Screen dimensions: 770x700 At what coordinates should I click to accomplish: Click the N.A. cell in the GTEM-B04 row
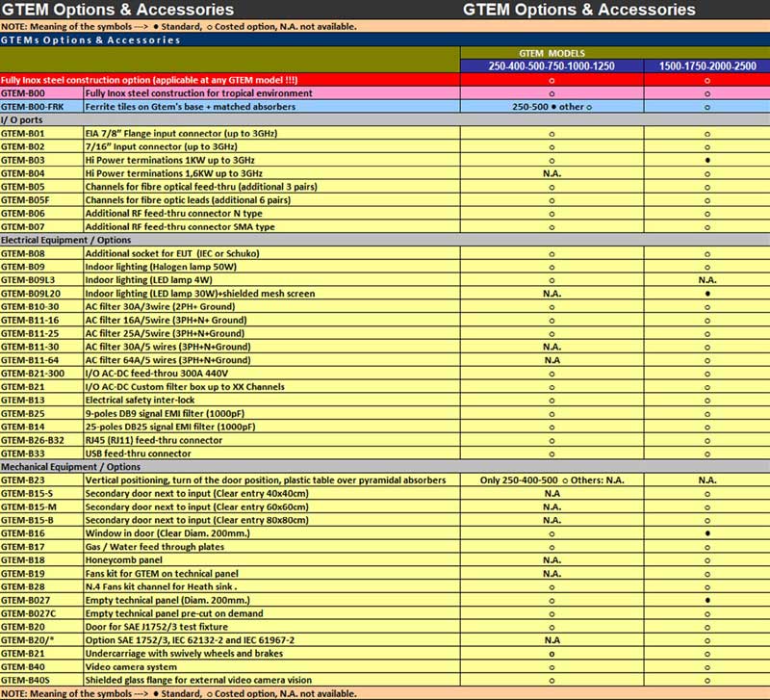click(x=552, y=173)
